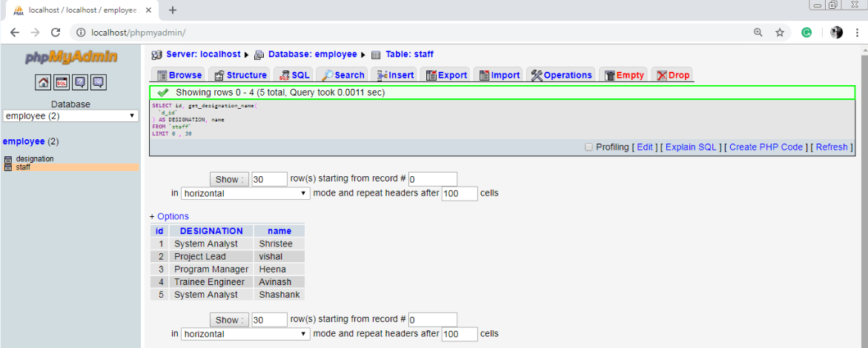Click the 'Program Manager' designation cell

coord(211,269)
